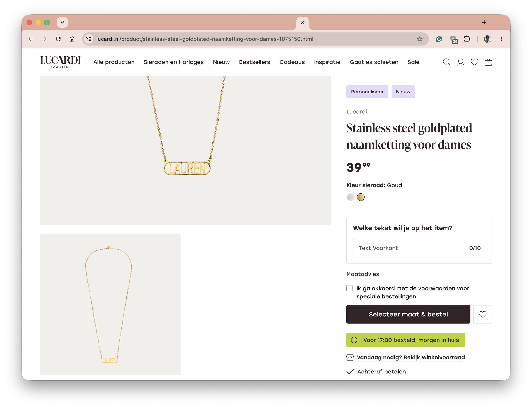Open the wishlist heart in header
Image resolution: width=532 pixels, height=409 pixels.
(474, 62)
